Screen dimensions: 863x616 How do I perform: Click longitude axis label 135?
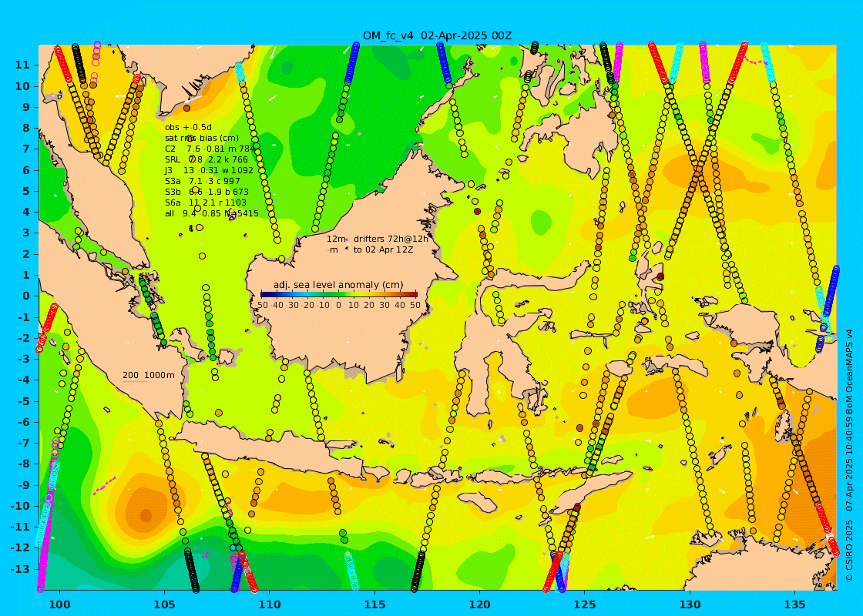[x=795, y=604]
